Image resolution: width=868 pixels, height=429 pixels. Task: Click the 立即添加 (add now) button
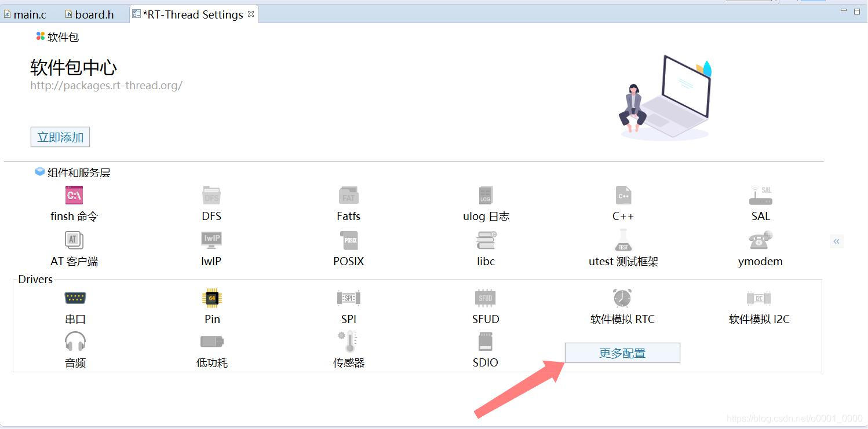click(x=60, y=137)
